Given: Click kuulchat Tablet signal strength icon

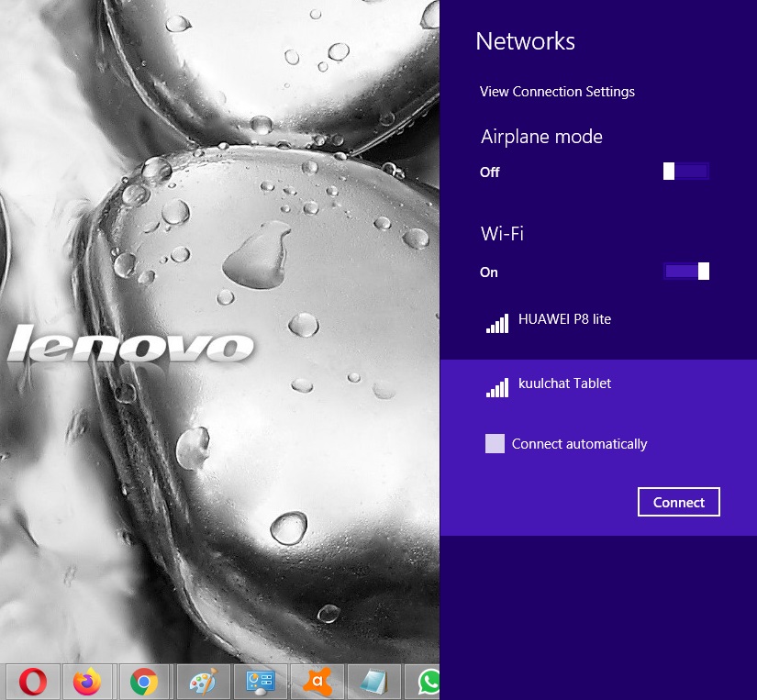Looking at the screenshot, I should (x=497, y=388).
